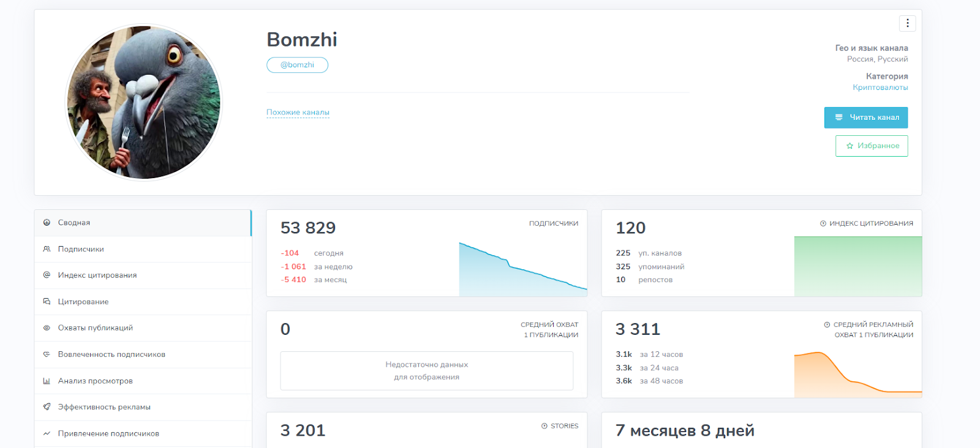
Task: Click the Подписчики people icon
Action: [x=47, y=249]
